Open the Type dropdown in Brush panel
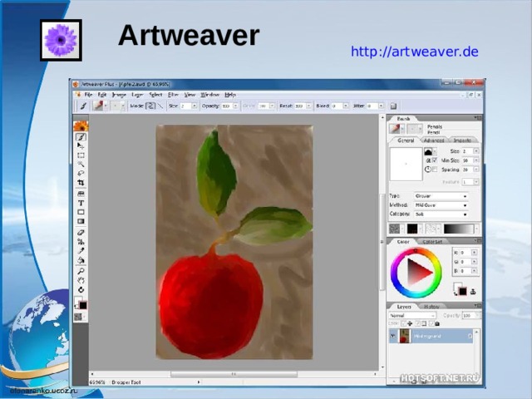Image resolution: width=532 pixels, height=399 pixels. [441, 196]
